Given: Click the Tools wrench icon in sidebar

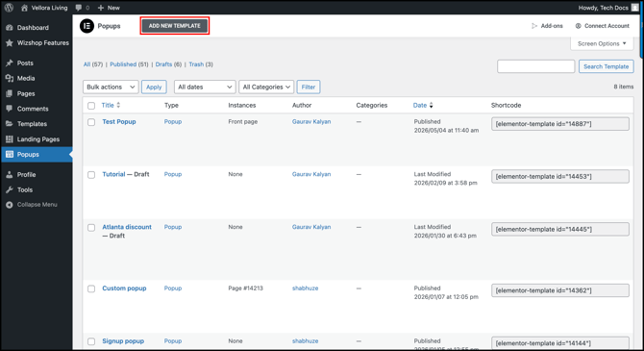Looking at the screenshot, I should pos(9,189).
